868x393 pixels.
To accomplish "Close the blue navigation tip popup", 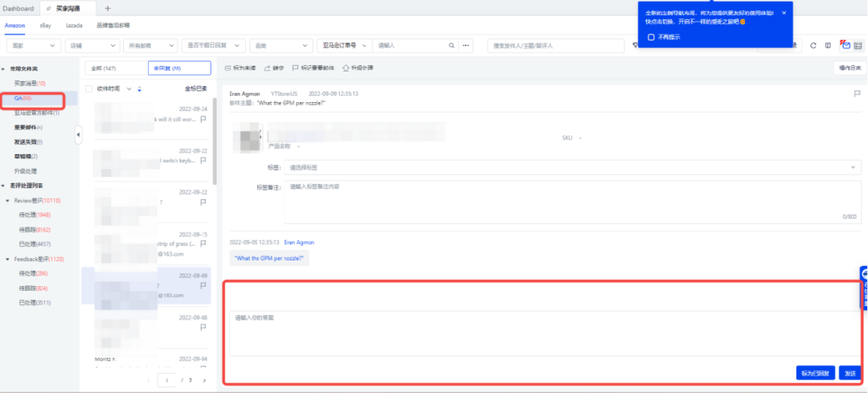I will click(784, 13).
